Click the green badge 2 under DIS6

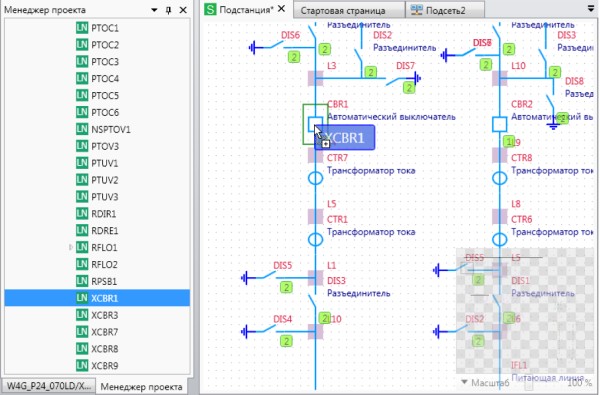point(294,57)
